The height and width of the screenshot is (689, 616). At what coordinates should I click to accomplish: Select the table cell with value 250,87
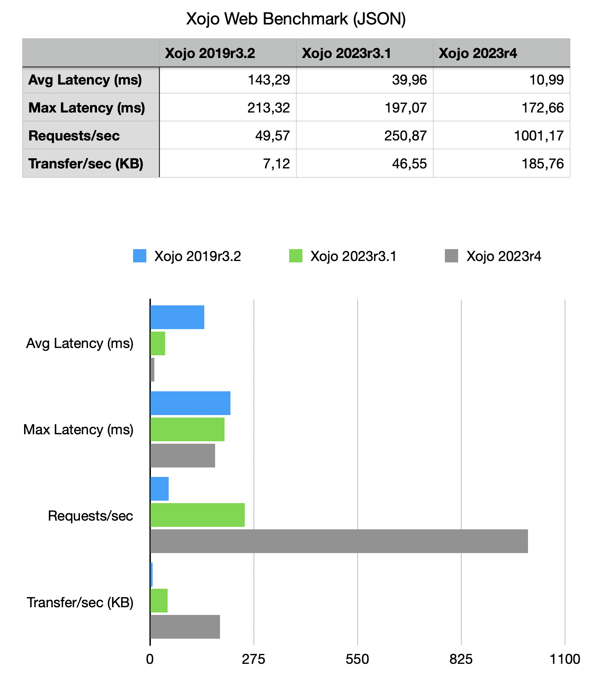365,135
